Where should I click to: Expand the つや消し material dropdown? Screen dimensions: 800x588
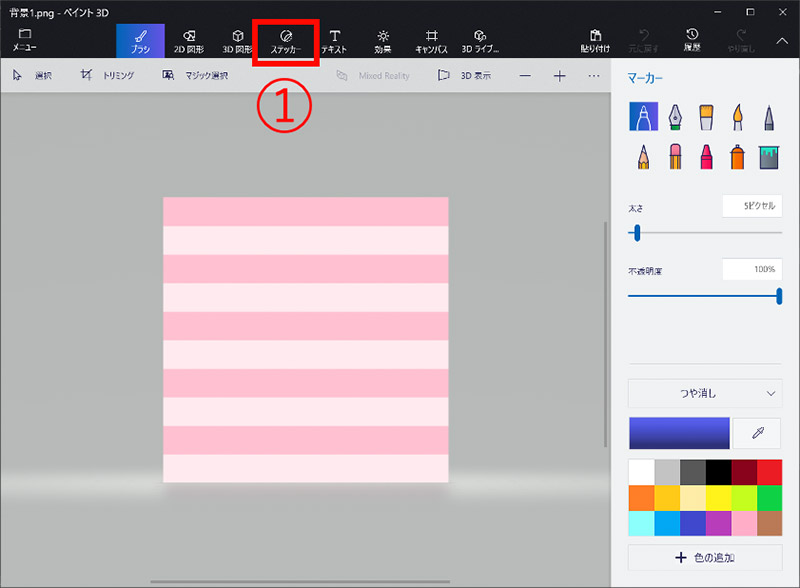coord(705,393)
